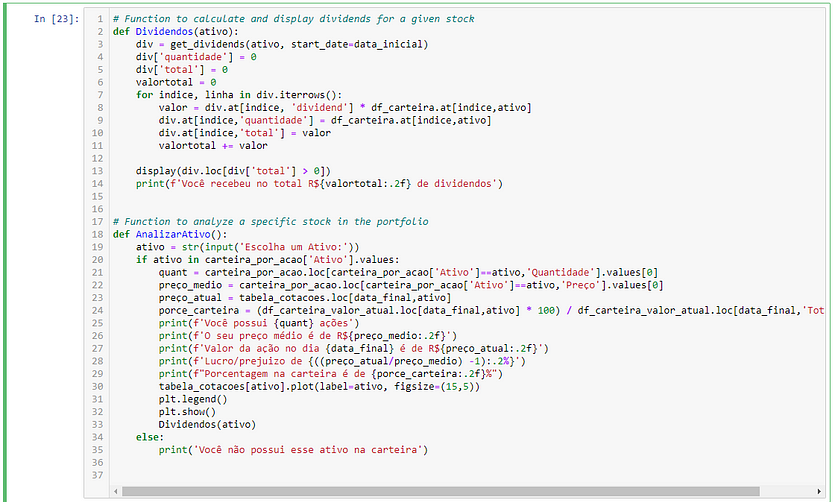Click the 'Você possui {quant} ações' print line
This screenshot has height=502, width=835.
(x=259, y=323)
